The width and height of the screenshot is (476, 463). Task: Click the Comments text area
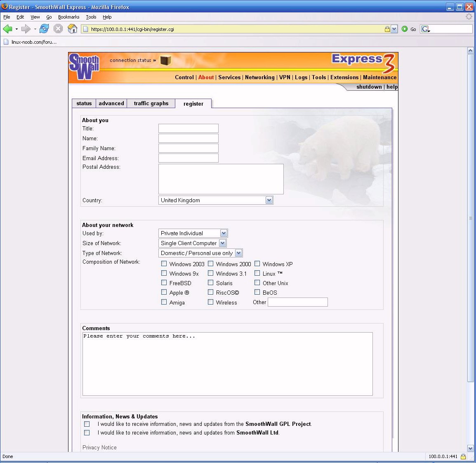tap(228, 364)
